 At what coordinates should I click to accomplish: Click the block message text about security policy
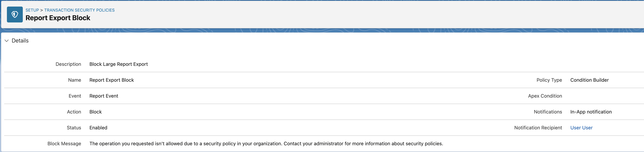(x=266, y=144)
